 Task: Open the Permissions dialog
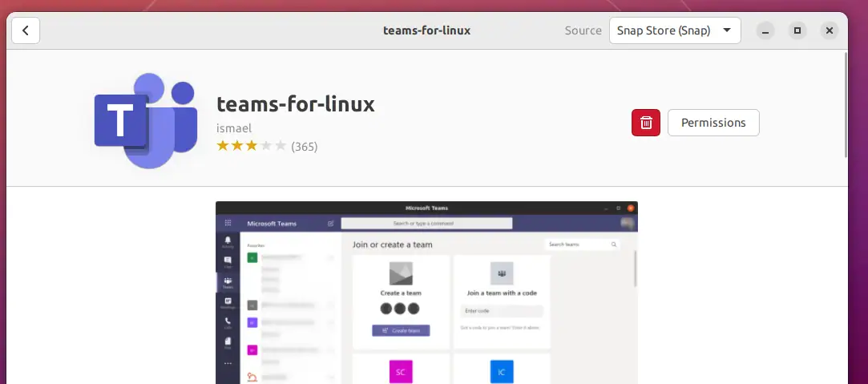point(713,123)
